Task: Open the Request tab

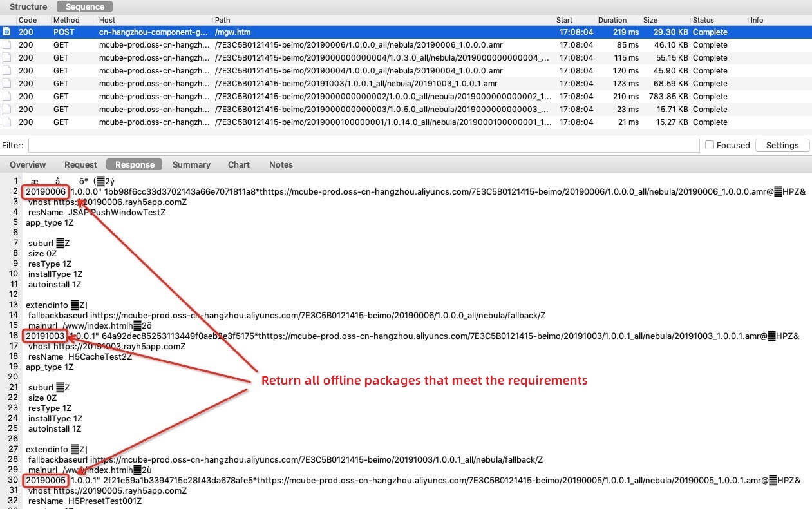Action: (80, 164)
